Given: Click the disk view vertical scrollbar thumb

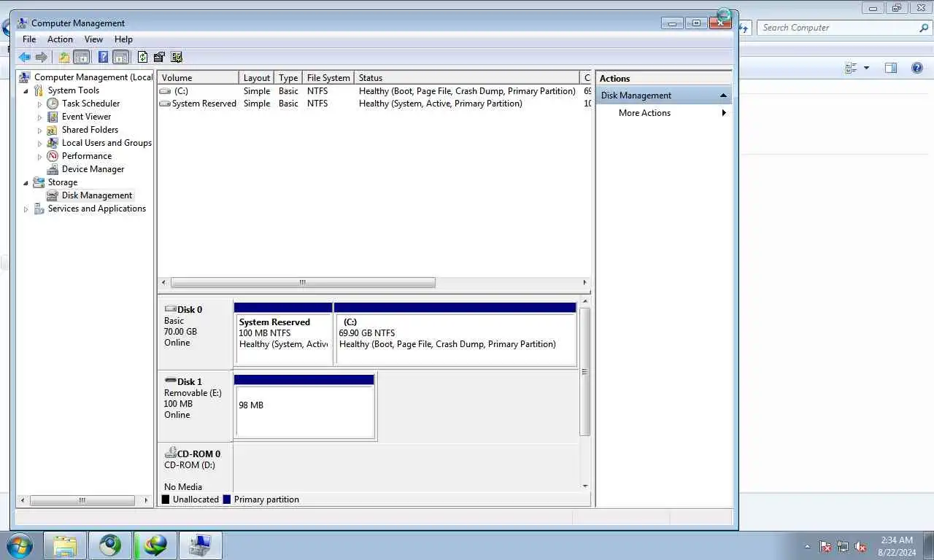Looking at the screenshot, I should point(584,372).
